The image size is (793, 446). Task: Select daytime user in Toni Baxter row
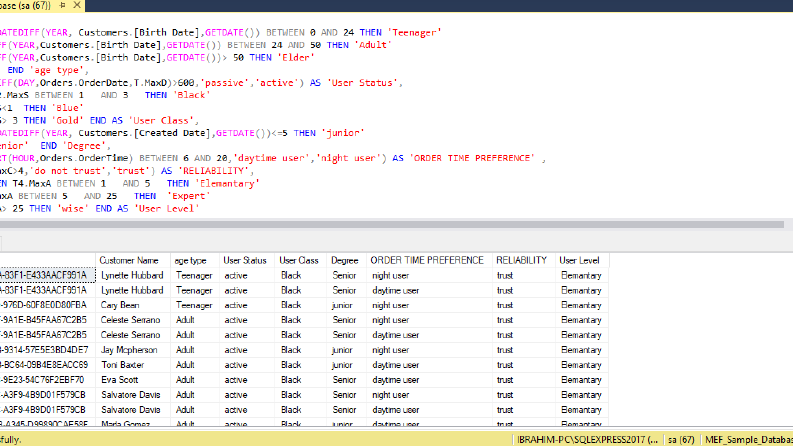(429, 365)
